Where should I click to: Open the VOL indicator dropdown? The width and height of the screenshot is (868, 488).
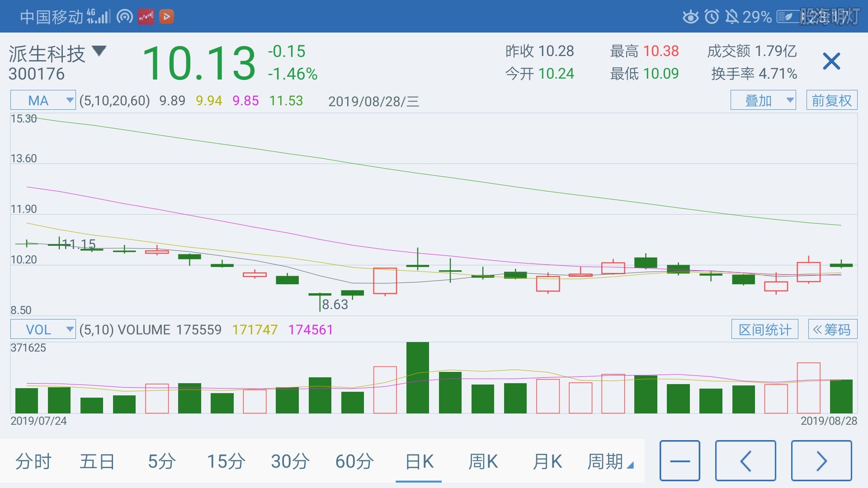click(43, 329)
